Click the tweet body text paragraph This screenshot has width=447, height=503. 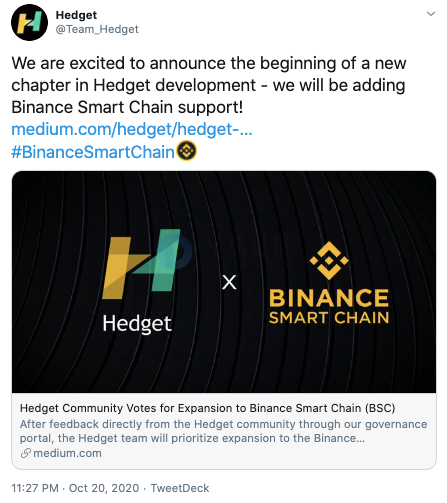[x=209, y=85]
